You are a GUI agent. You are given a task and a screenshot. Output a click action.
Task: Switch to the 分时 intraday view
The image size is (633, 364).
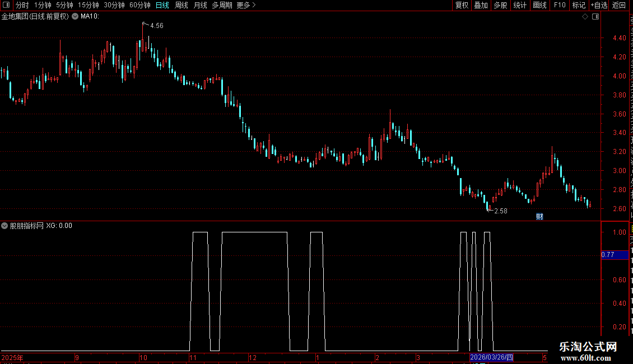pos(22,5)
